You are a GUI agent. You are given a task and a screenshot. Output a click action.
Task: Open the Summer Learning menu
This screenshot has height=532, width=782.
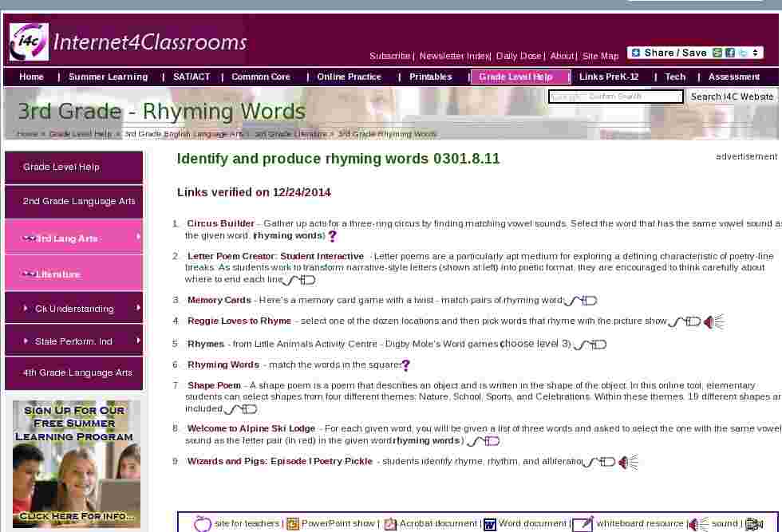coord(109,77)
